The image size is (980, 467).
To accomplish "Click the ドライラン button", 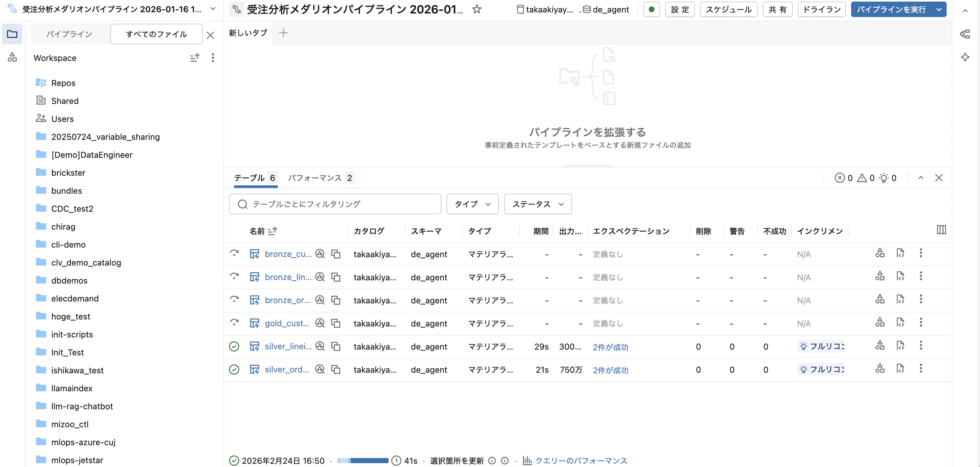I will pos(821,10).
